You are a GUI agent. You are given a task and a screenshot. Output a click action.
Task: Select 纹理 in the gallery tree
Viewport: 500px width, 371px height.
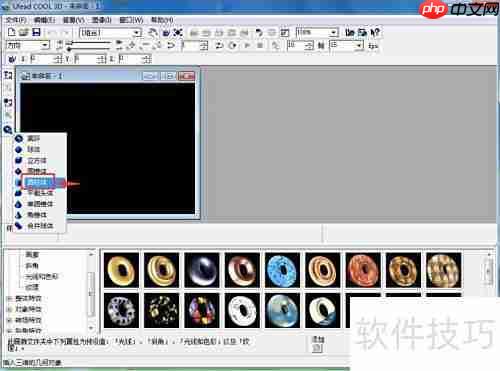coord(32,287)
